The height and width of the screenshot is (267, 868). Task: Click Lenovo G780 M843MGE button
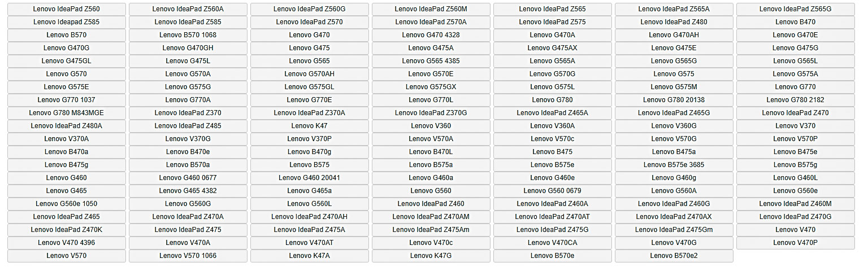click(x=67, y=113)
